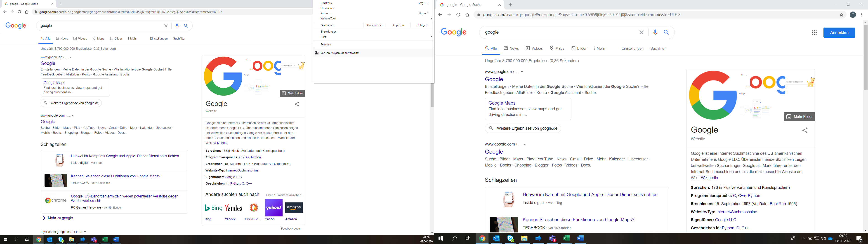Open Outlook from the right taskbar
The width and height of the screenshot is (868, 244).
coord(496,238)
